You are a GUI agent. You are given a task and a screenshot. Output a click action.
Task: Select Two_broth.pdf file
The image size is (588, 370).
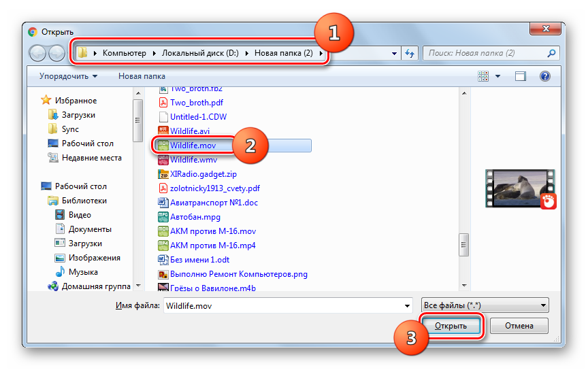(195, 103)
